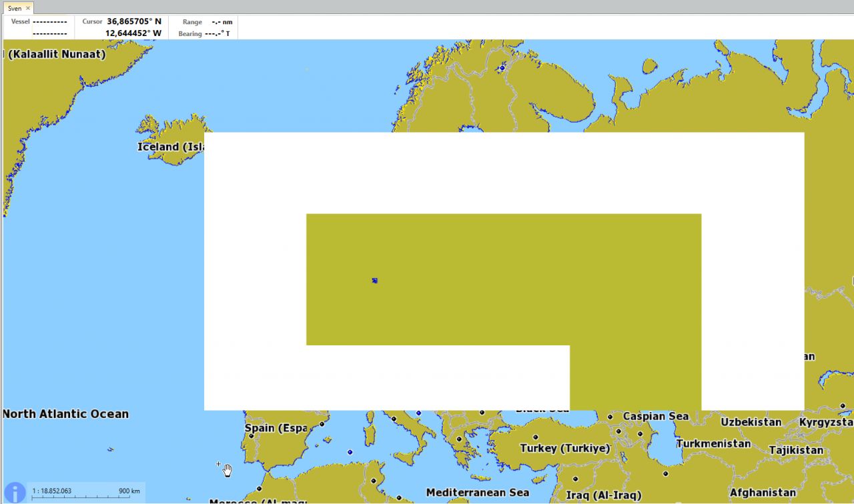Image resolution: width=854 pixels, height=504 pixels.
Task: Click the blue marker in northern Italy
Action: (x=418, y=413)
